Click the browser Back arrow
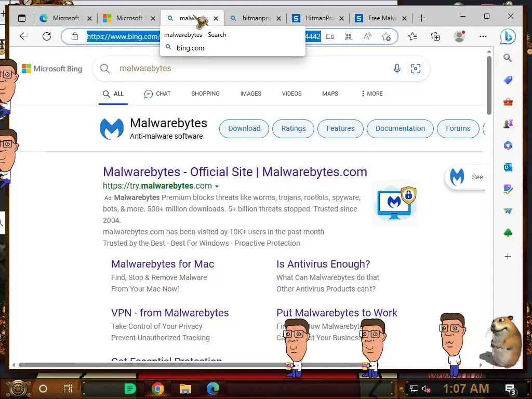The height and width of the screenshot is (399, 532). (24, 36)
